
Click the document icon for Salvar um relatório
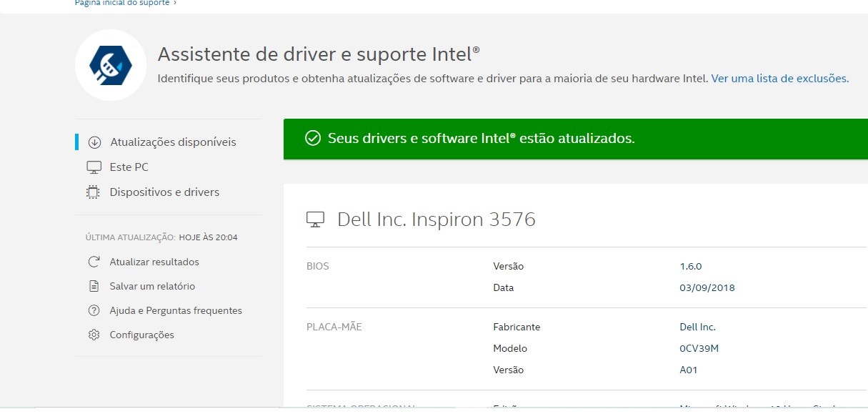[x=94, y=287]
